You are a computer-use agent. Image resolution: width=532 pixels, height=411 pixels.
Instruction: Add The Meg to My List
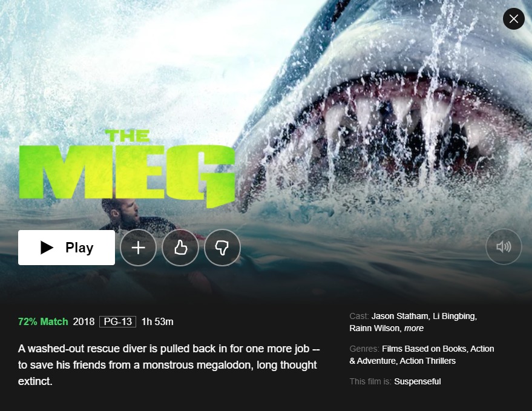coord(138,248)
